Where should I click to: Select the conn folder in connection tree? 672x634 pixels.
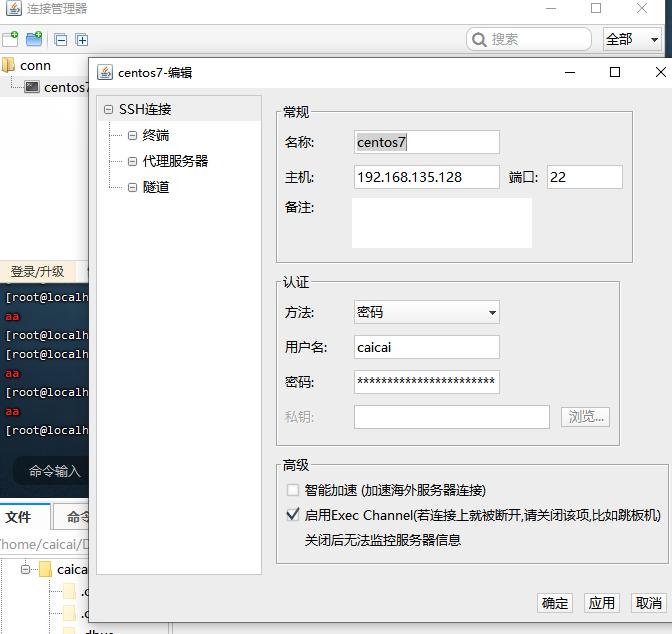35,66
